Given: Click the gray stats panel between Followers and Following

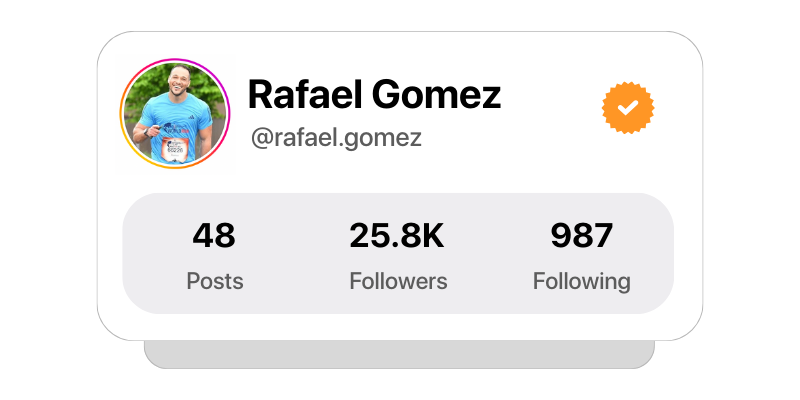Looking at the screenshot, I should [490, 254].
